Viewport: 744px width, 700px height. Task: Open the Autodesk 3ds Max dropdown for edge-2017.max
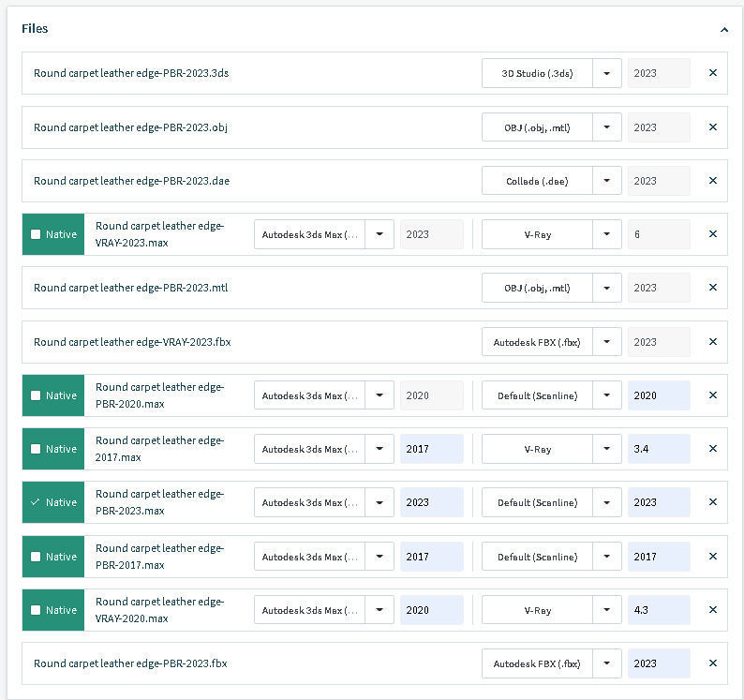click(379, 449)
